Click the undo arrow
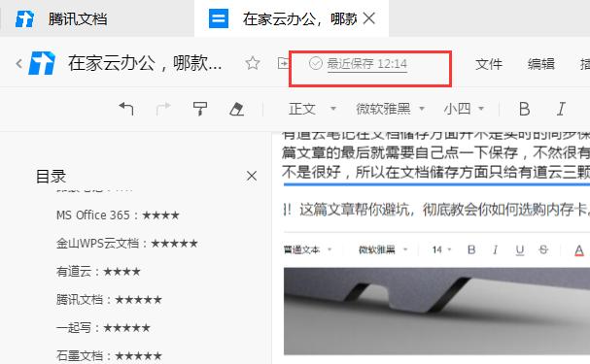 pos(126,109)
